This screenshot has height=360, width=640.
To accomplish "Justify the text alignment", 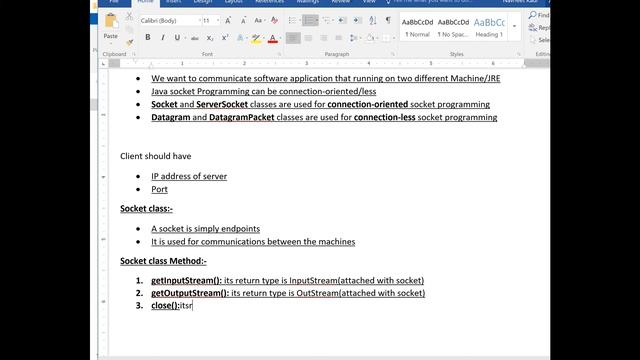I will coord(338,38).
